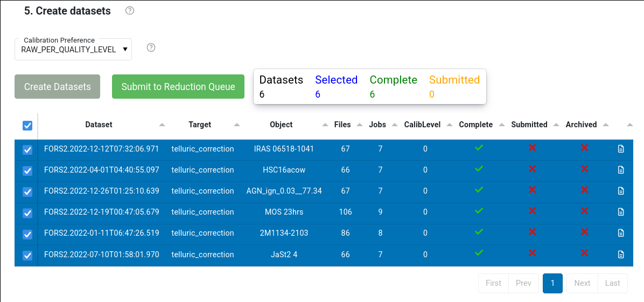
Task: Click the JaSt2 4 object cell
Action: [284, 254]
